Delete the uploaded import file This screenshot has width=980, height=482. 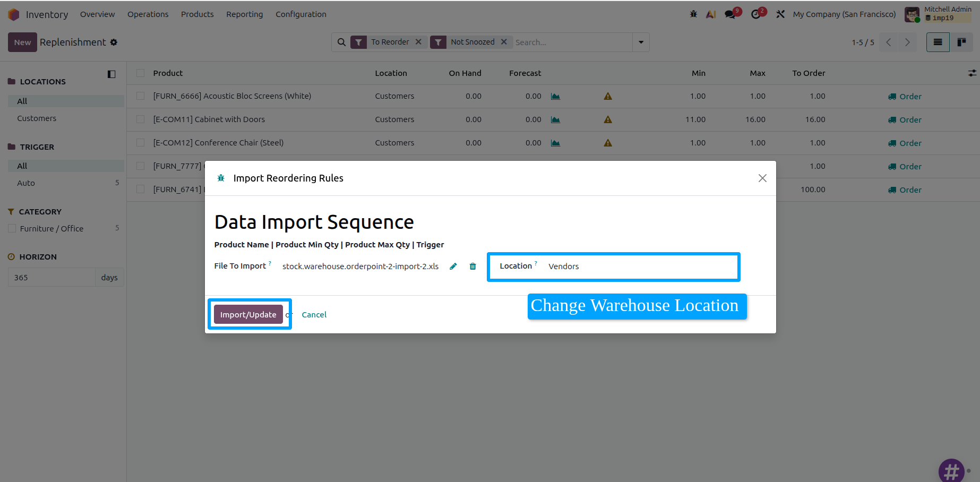pos(472,266)
